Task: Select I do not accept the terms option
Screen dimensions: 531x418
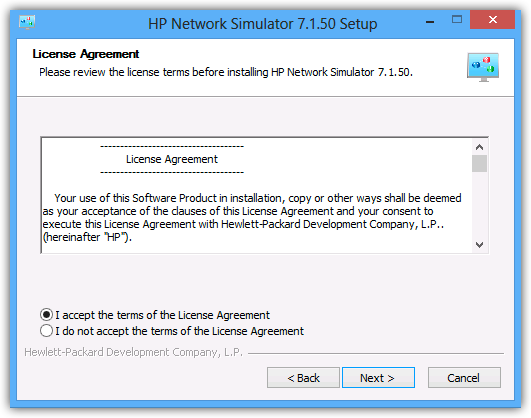Action: click(46, 331)
